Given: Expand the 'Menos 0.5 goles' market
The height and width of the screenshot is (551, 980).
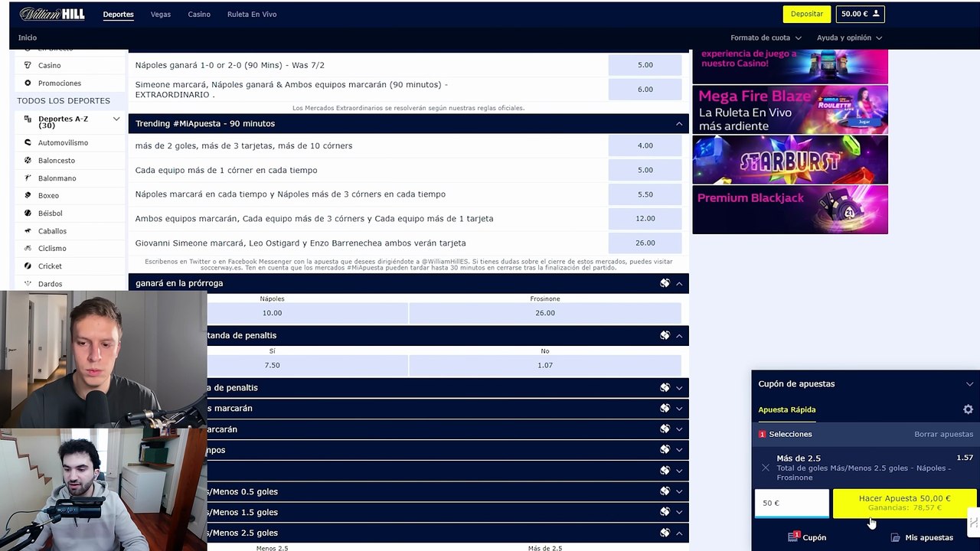Looking at the screenshot, I should tap(679, 491).
